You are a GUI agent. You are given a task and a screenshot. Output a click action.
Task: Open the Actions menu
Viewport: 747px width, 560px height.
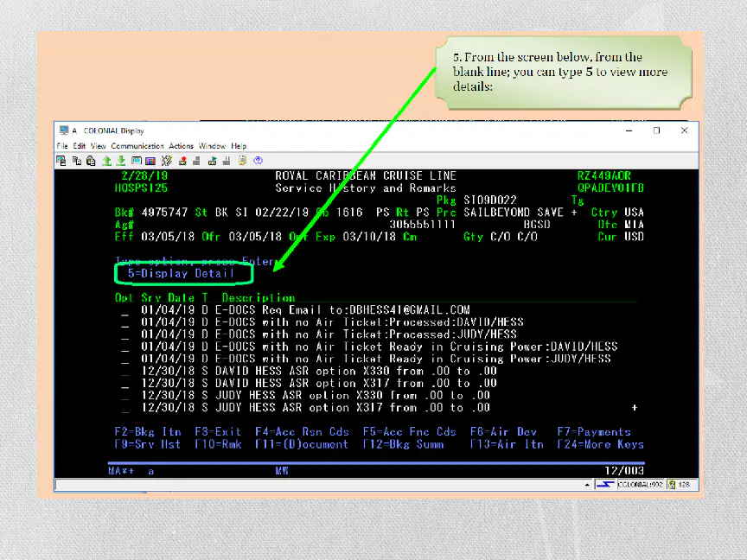pyautogui.click(x=181, y=146)
